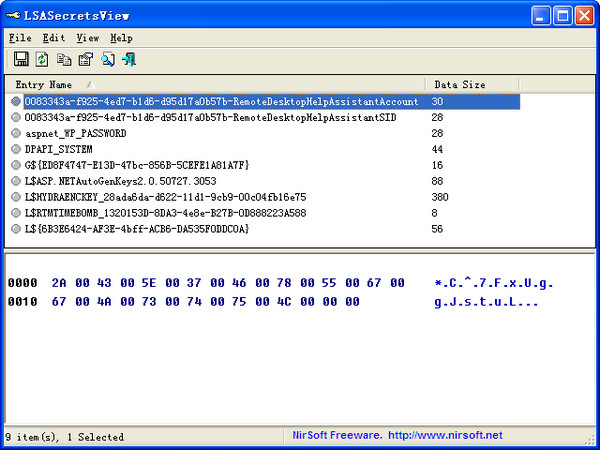Sort list by Data Size column header

tap(459, 85)
